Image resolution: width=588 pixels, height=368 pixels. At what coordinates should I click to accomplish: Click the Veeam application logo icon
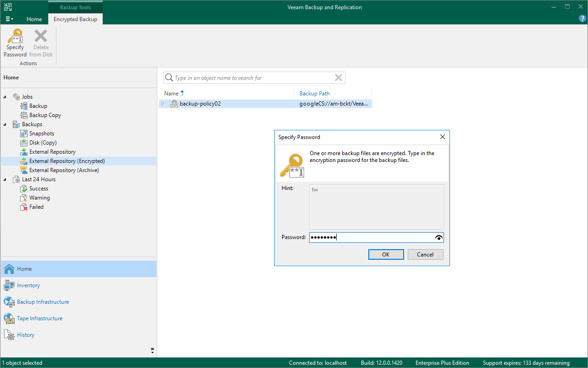pyautogui.click(x=8, y=7)
